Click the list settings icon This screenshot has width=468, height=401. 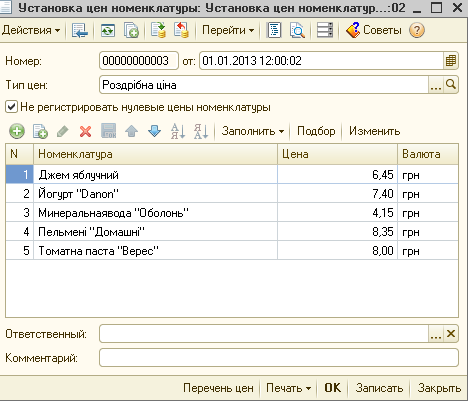[x=325, y=30]
